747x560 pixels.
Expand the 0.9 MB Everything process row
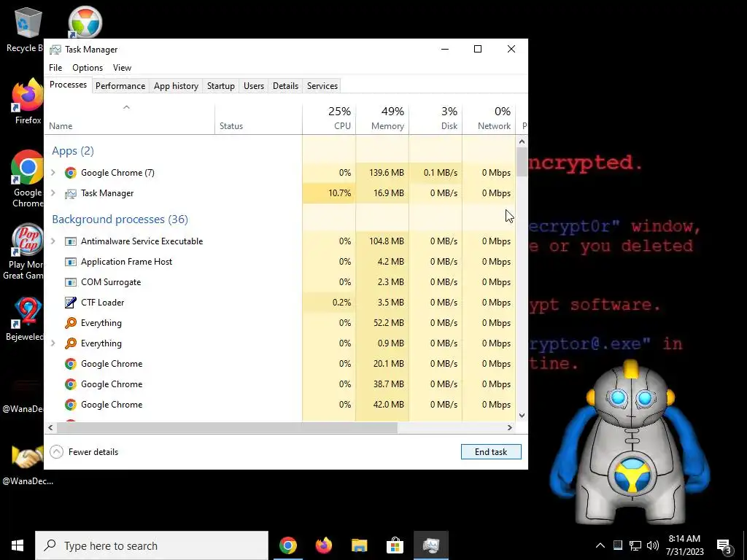53,343
